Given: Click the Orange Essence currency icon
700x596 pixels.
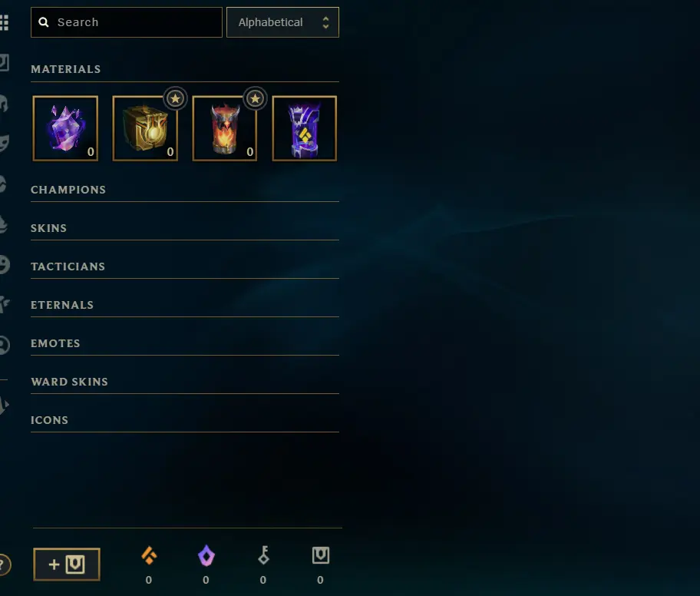Looking at the screenshot, I should point(149,555).
